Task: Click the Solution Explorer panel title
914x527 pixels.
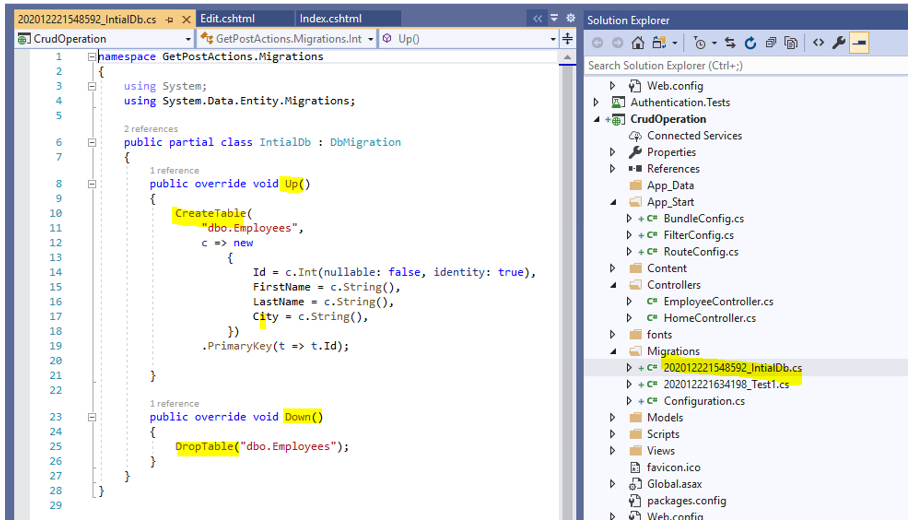Action: (628, 20)
